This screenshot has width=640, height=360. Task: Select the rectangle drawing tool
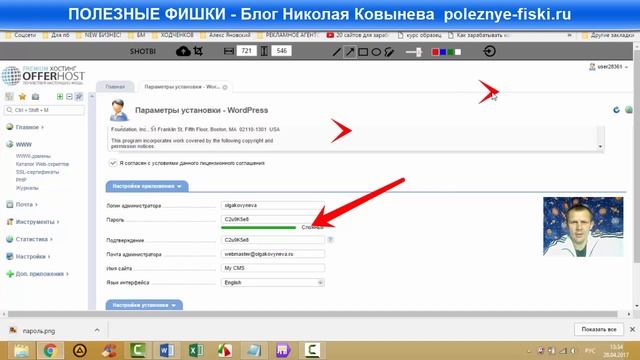click(363, 52)
